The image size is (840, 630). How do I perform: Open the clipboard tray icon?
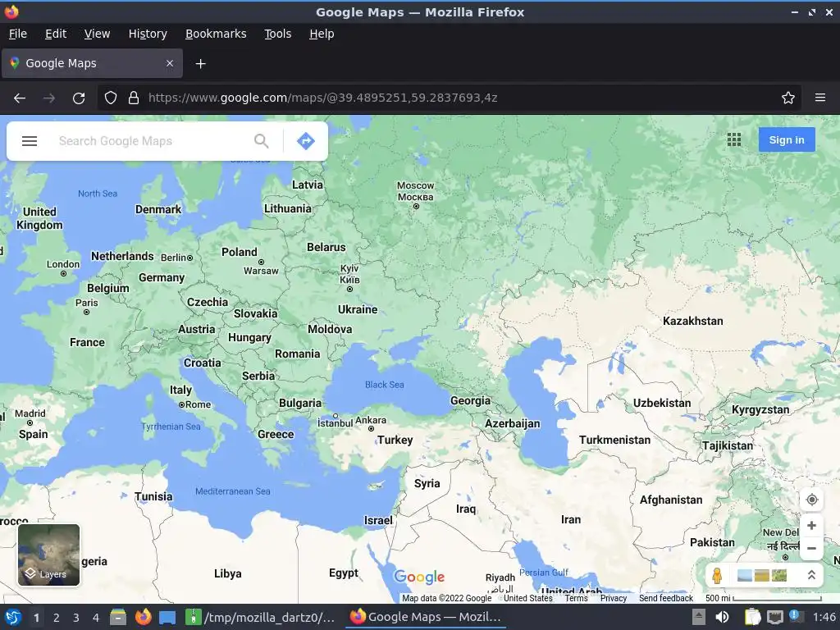(753, 617)
